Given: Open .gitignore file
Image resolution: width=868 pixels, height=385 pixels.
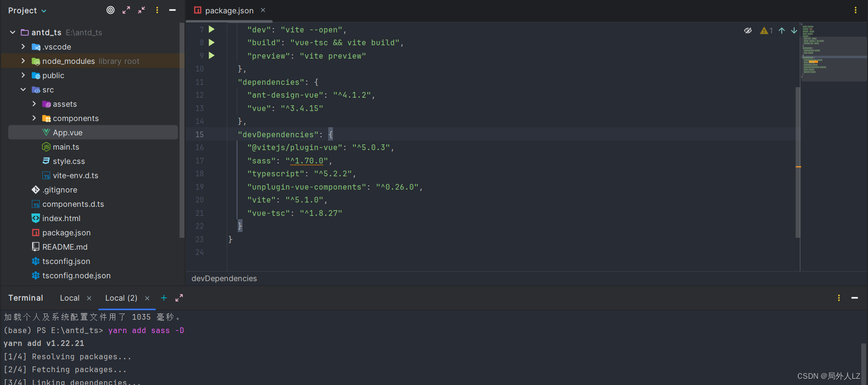Looking at the screenshot, I should pyautogui.click(x=60, y=190).
